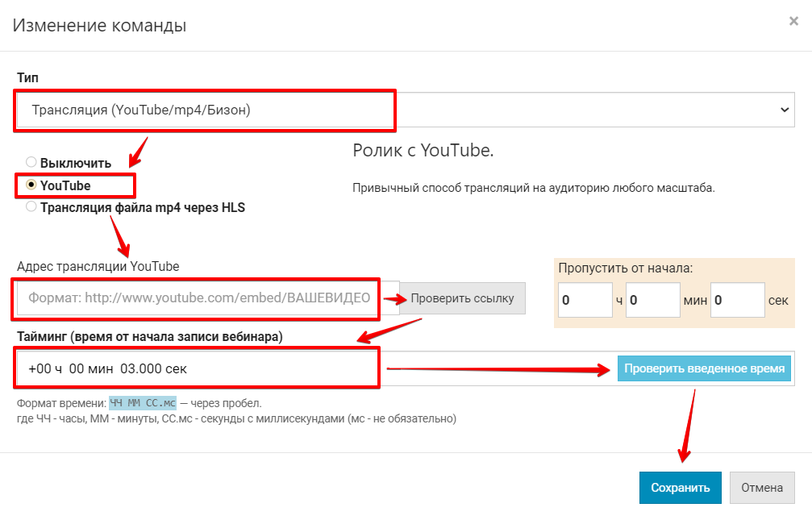The image size is (812, 520).
Task: Click the Адрес трансляции YouTube label
Action: pyautogui.click(x=98, y=266)
